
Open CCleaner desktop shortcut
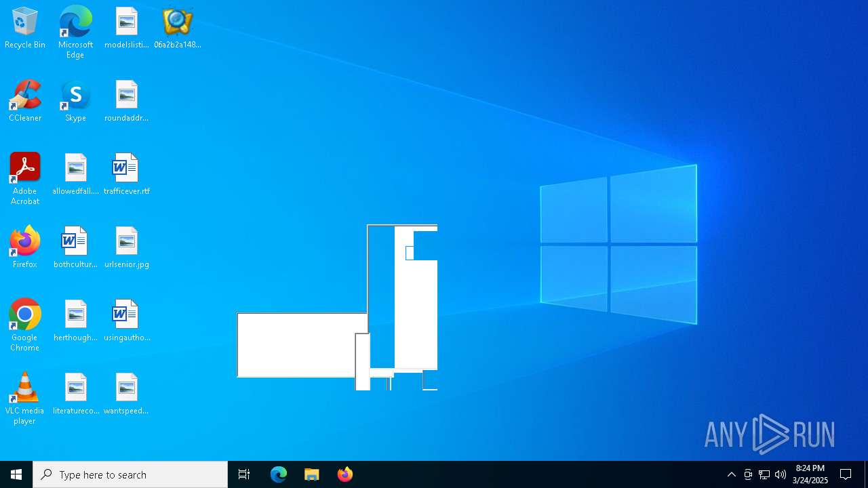pyautogui.click(x=25, y=102)
